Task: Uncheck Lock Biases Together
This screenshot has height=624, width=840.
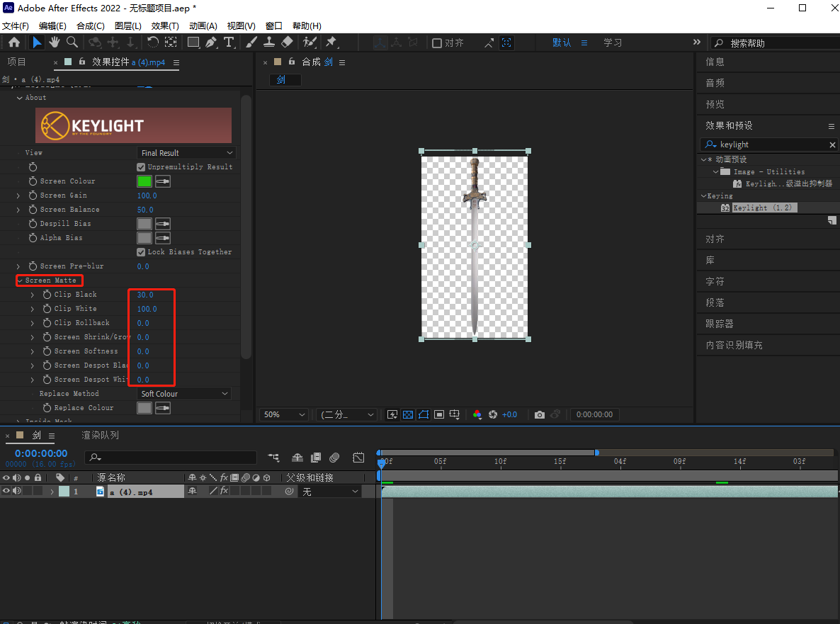Action: pos(141,252)
